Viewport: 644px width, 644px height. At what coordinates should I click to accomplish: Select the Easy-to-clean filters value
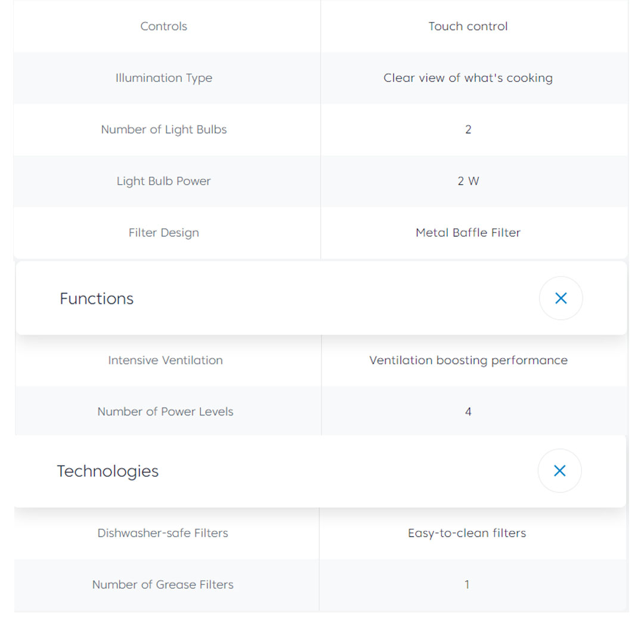click(467, 533)
